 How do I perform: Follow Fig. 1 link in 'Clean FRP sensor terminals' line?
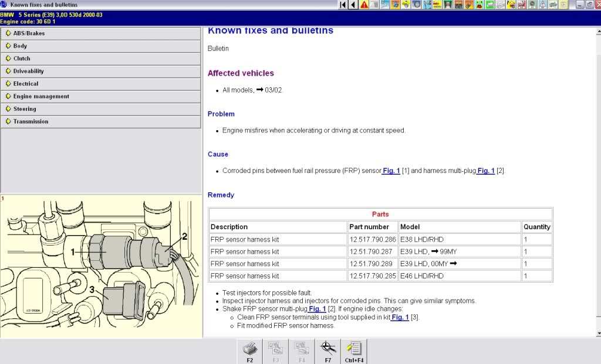point(400,317)
